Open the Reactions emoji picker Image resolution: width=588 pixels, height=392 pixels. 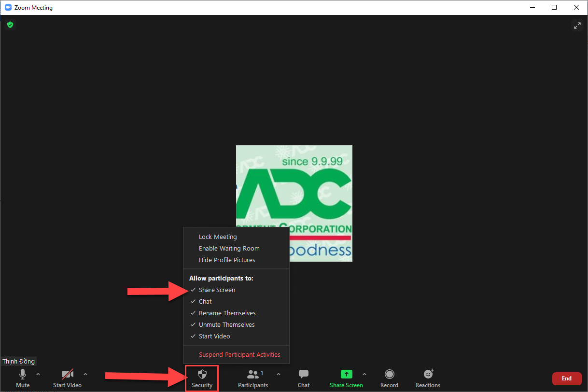428,378
